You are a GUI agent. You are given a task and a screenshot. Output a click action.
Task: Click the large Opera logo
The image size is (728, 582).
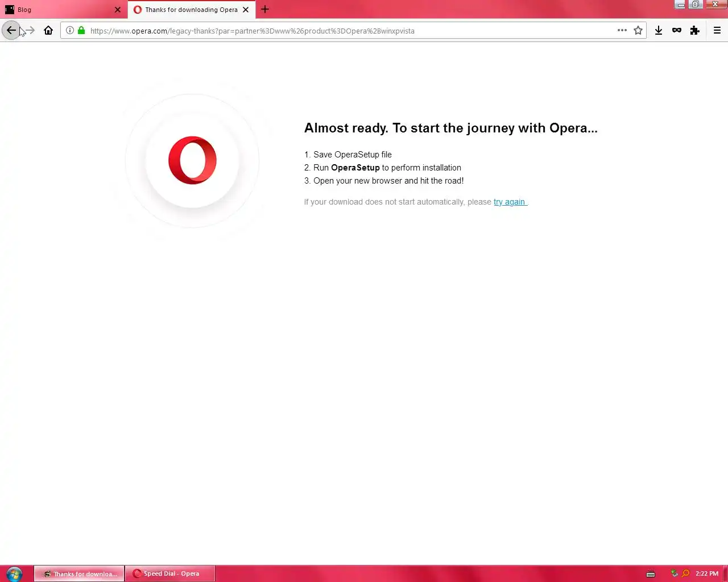(192, 160)
